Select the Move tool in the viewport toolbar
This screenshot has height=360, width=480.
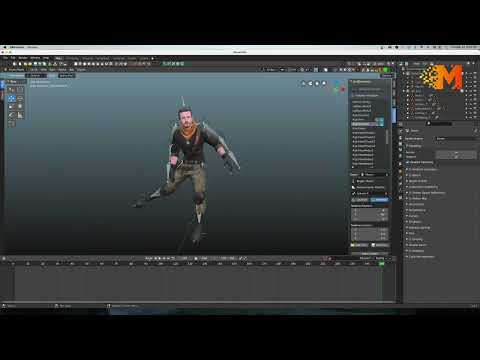pyautogui.click(x=11, y=98)
